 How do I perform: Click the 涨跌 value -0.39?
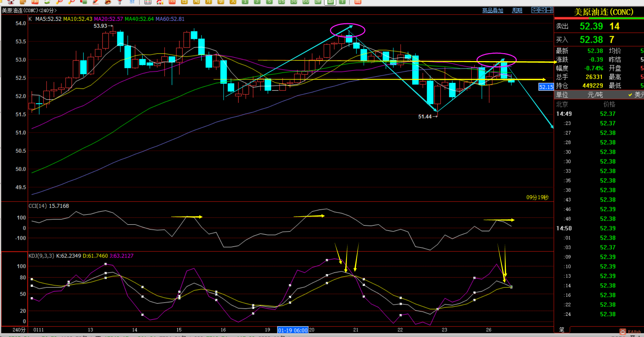tap(596, 60)
